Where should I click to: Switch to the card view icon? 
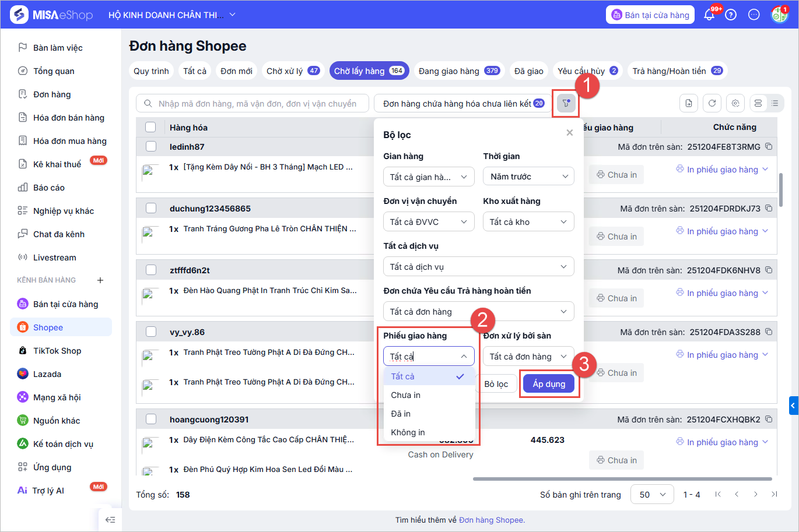(x=758, y=103)
